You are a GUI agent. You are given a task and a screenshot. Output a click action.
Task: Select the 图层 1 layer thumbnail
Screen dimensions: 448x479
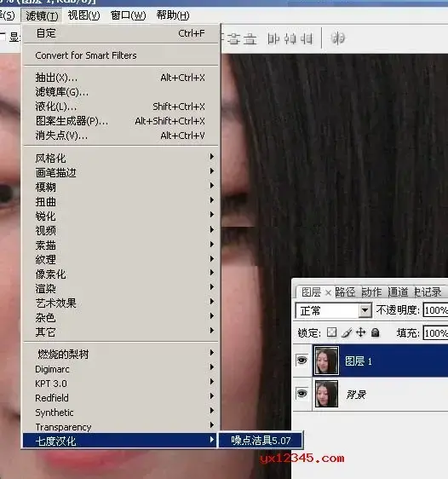click(x=326, y=361)
